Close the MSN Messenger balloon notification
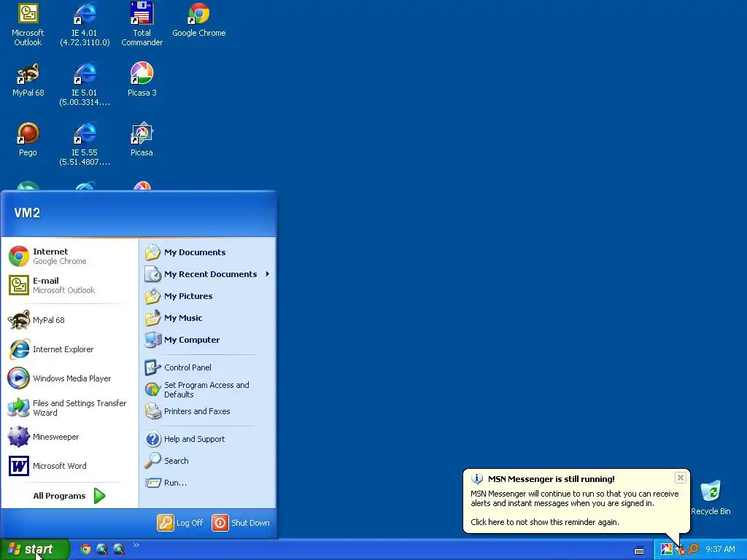The height and width of the screenshot is (560, 747). click(681, 478)
